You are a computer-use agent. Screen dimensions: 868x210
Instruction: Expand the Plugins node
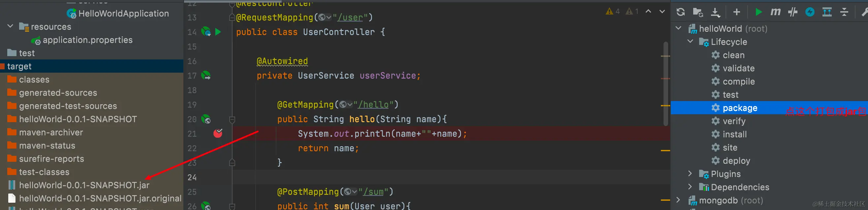click(690, 173)
